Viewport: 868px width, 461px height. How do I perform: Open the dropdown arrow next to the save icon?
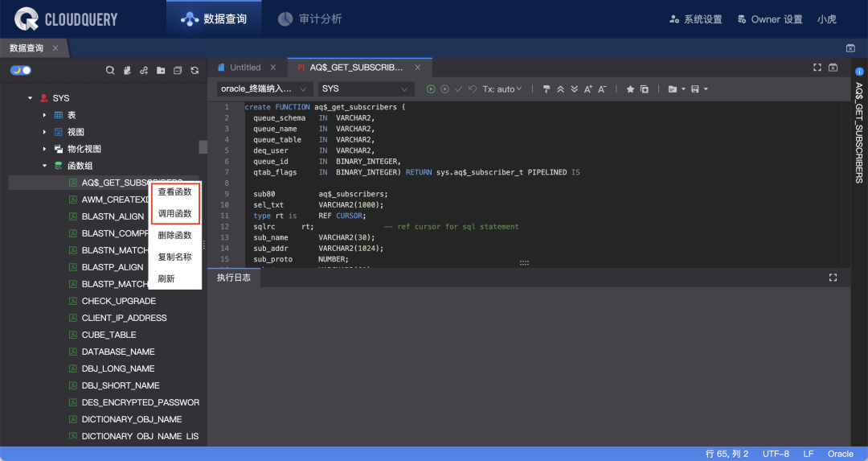click(x=706, y=89)
